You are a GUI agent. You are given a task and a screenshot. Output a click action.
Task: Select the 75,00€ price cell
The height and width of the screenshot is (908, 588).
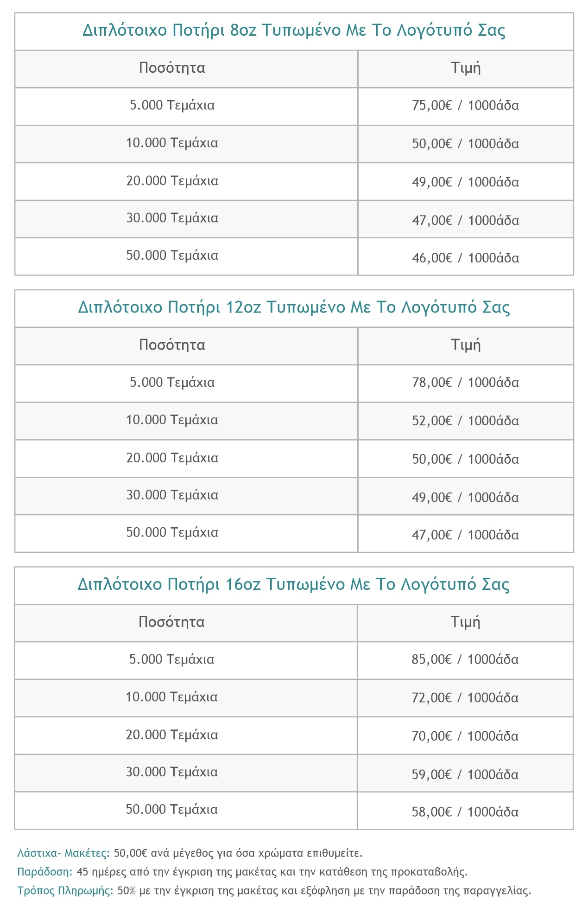[465, 106]
